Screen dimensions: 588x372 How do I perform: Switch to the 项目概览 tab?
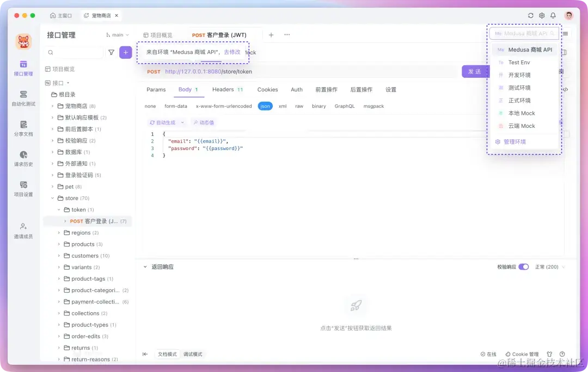tap(157, 34)
